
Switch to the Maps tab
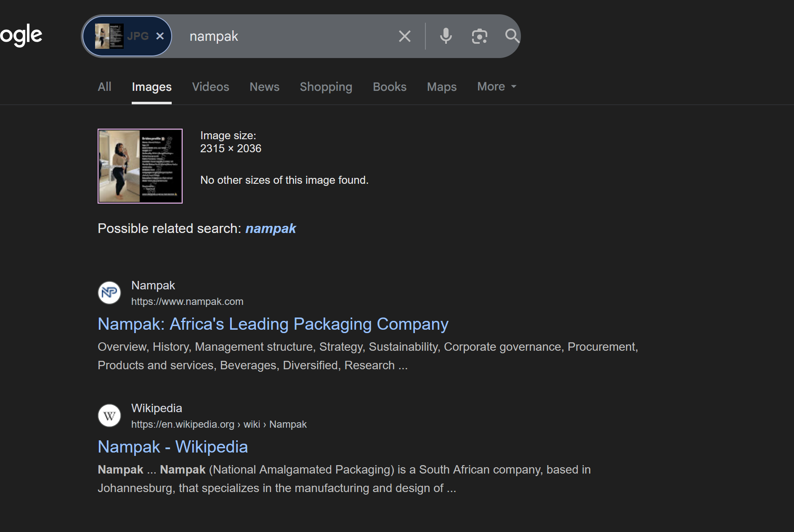[x=442, y=87]
